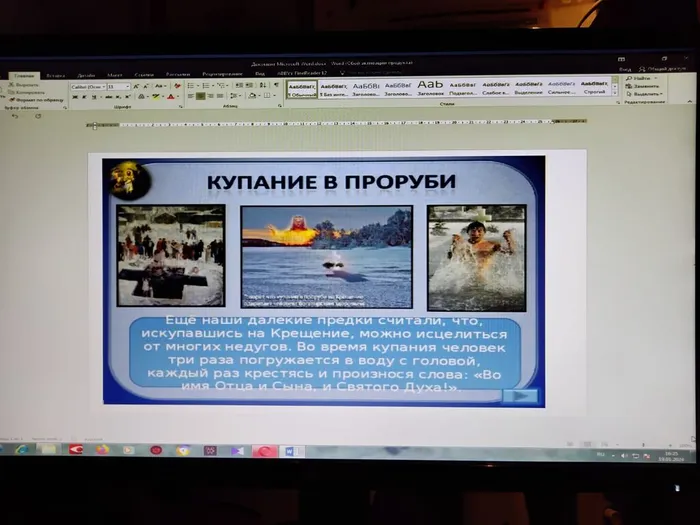This screenshot has width=700, height=525.
Task: Open the Рецензирование ribbon tab
Action: [222, 74]
